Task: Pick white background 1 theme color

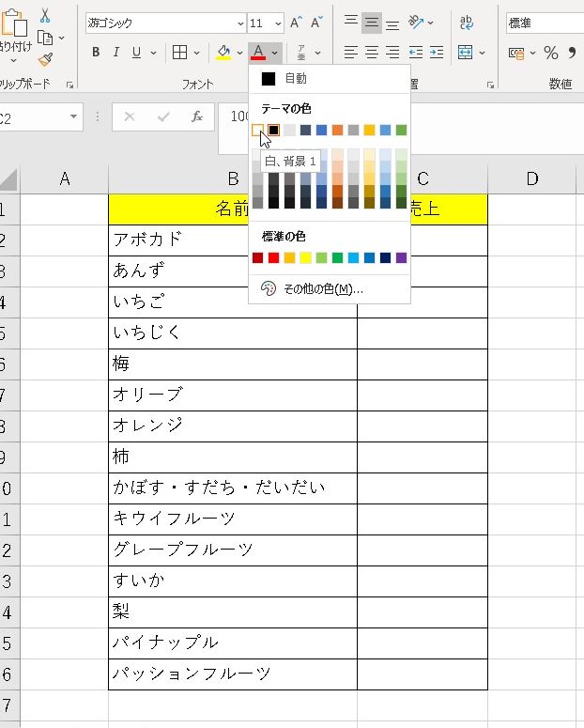Action: [258, 130]
